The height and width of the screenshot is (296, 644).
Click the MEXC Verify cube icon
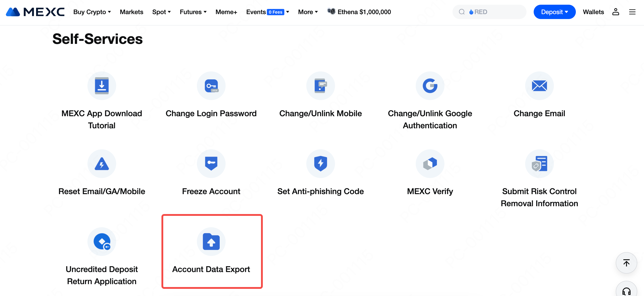click(430, 164)
